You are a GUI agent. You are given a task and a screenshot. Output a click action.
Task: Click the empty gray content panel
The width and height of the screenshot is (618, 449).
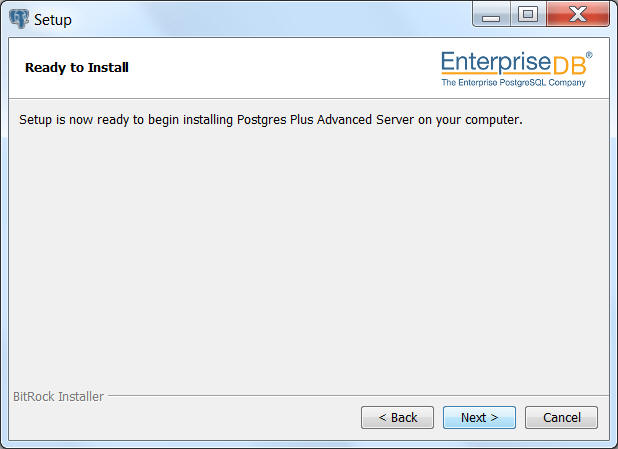tap(309, 256)
